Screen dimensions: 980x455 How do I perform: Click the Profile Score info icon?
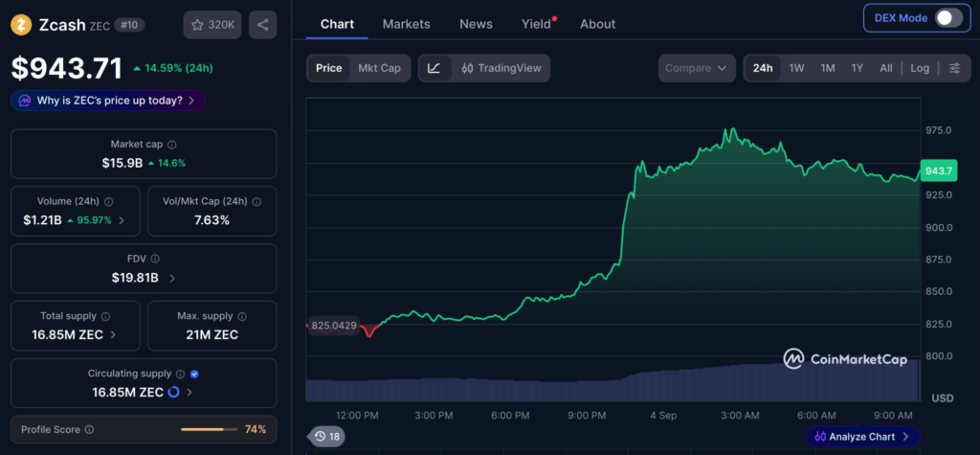pyautogui.click(x=89, y=430)
